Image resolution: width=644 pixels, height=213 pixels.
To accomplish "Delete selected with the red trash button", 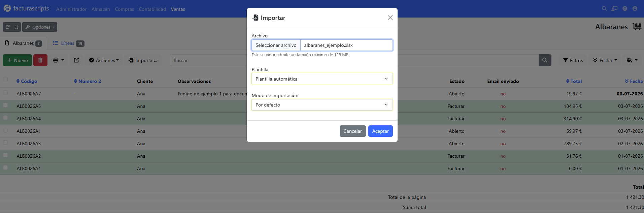I will point(40,60).
